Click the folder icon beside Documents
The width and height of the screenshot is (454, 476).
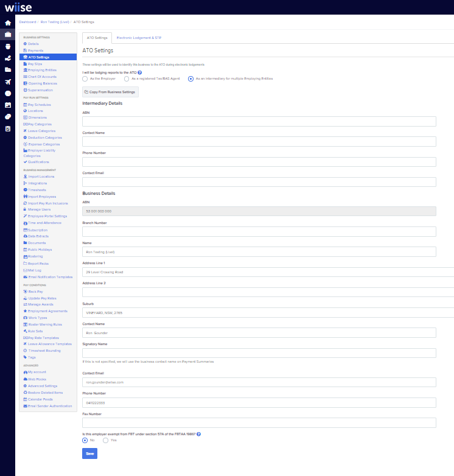(25, 243)
